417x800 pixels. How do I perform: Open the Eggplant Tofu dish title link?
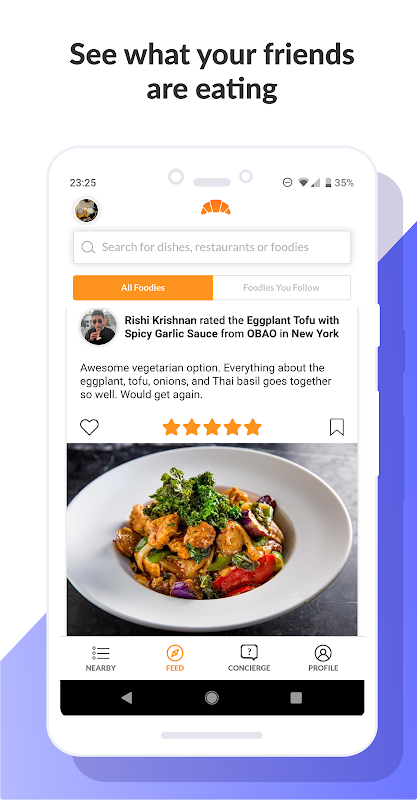pyautogui.click(x=232, y=327)
